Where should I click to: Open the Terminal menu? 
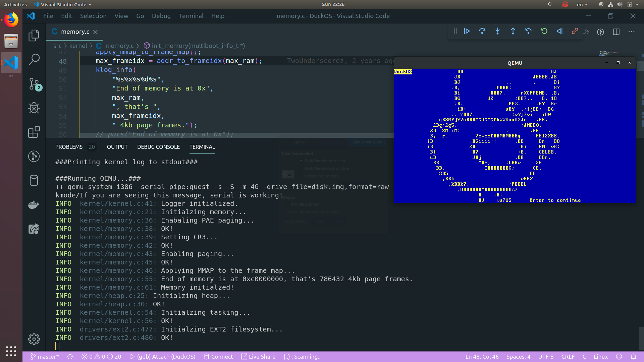coord(191,16)
